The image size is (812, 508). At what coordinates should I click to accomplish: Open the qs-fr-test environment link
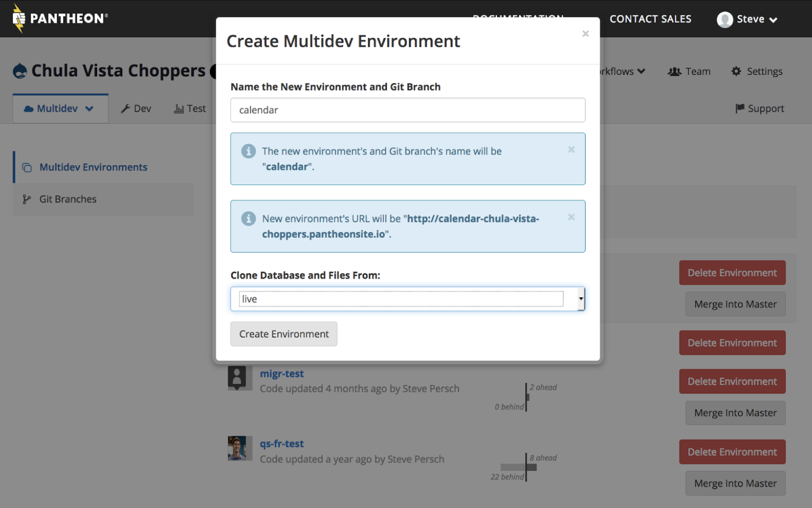pos(281,443)
